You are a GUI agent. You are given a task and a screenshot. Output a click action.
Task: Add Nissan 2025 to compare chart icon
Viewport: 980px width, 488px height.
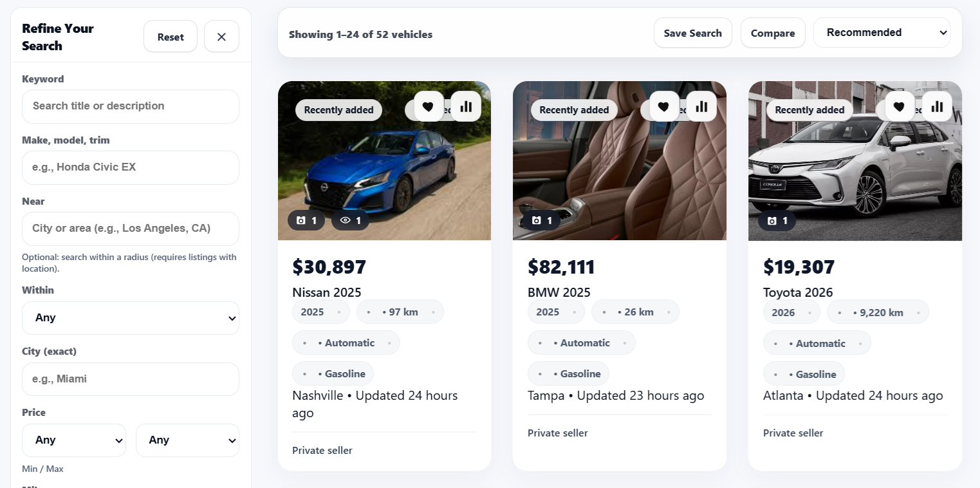[x=466, y=106]
